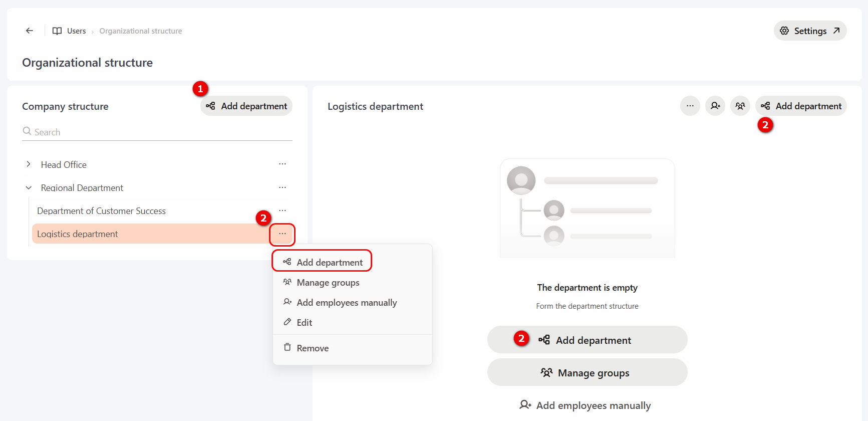Open the three-dots menu for Head Office

282,164
